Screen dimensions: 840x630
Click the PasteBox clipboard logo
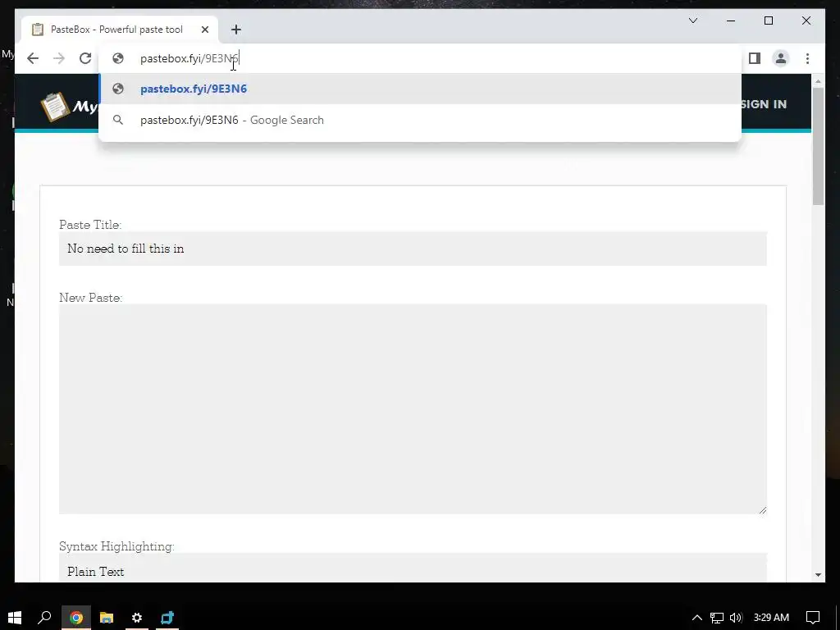55,107
